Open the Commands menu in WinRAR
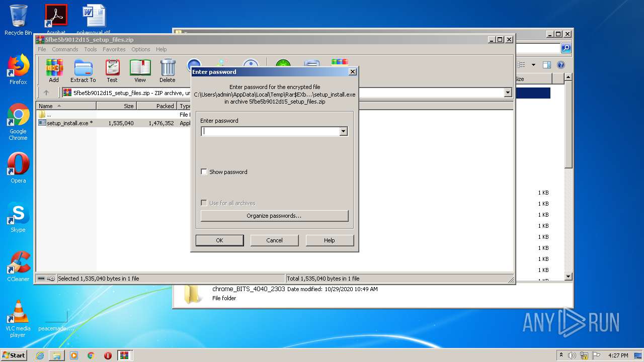This screenshot has height=362, width=644. coord(65,49)
